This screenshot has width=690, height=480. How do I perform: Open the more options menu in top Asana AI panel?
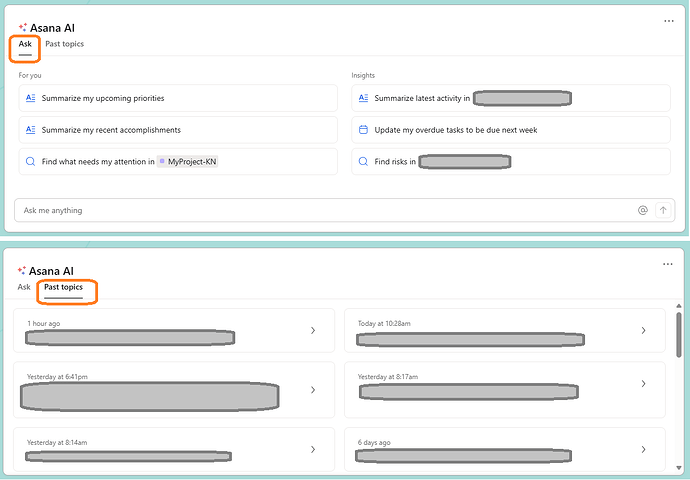(668, 21)
